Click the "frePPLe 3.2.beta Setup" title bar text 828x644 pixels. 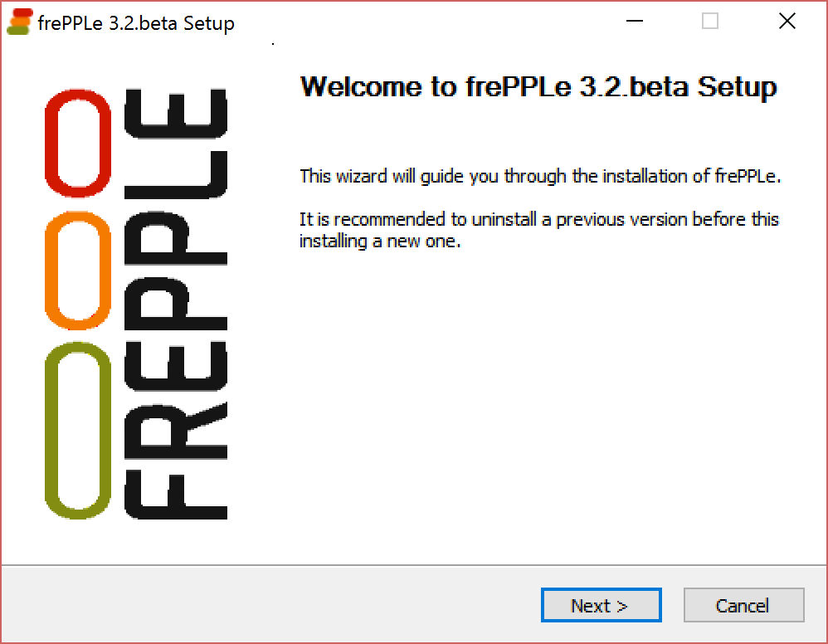136,23
